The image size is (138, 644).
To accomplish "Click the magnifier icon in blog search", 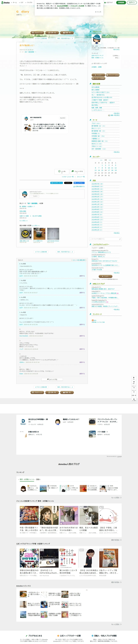I will [120, 239].
